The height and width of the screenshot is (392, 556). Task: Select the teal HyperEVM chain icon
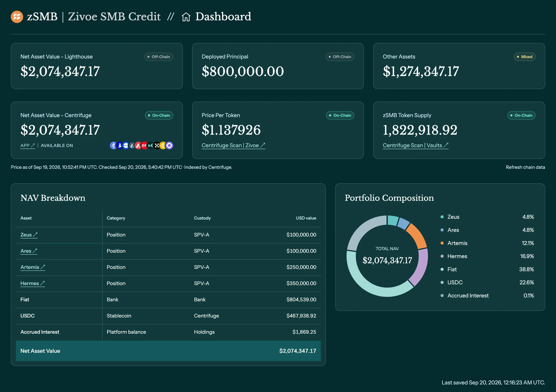[x=151, y=146]
